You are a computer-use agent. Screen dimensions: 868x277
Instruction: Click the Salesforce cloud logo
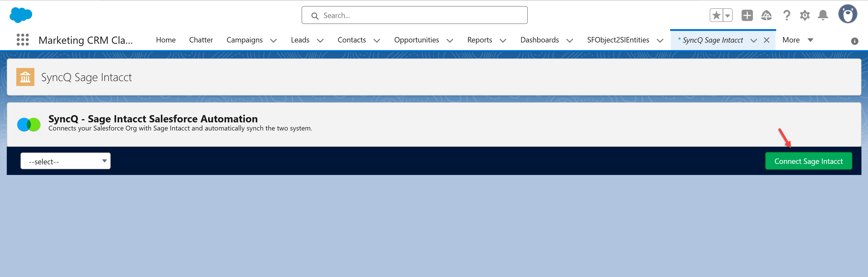pyautogui.click(x=21, y=15)
